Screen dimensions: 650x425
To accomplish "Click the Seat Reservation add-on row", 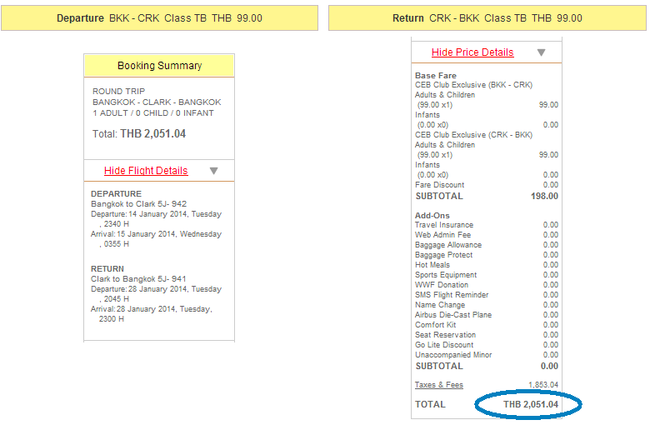I will coord(487,335).
